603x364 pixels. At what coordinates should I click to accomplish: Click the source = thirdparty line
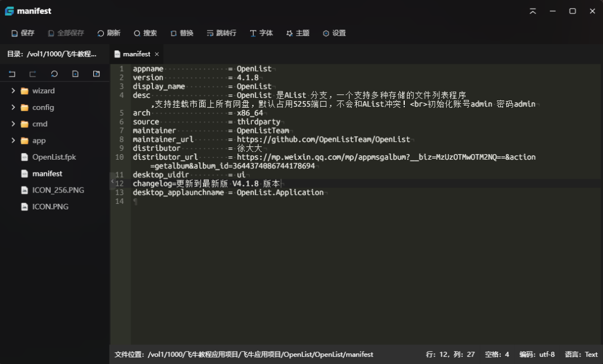[207, 122]
